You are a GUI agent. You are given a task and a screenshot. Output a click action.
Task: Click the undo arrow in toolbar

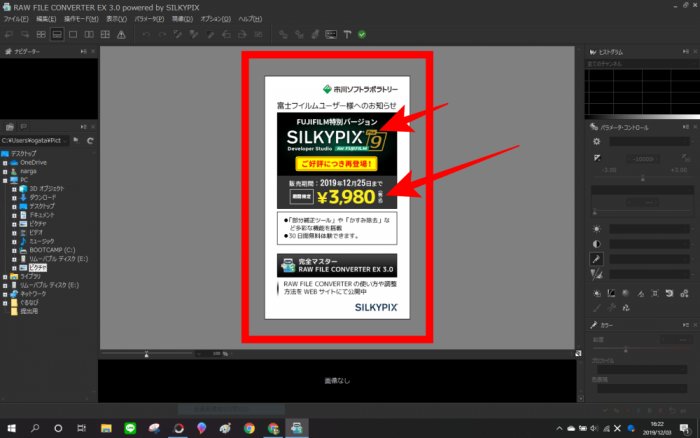point(146,34)
